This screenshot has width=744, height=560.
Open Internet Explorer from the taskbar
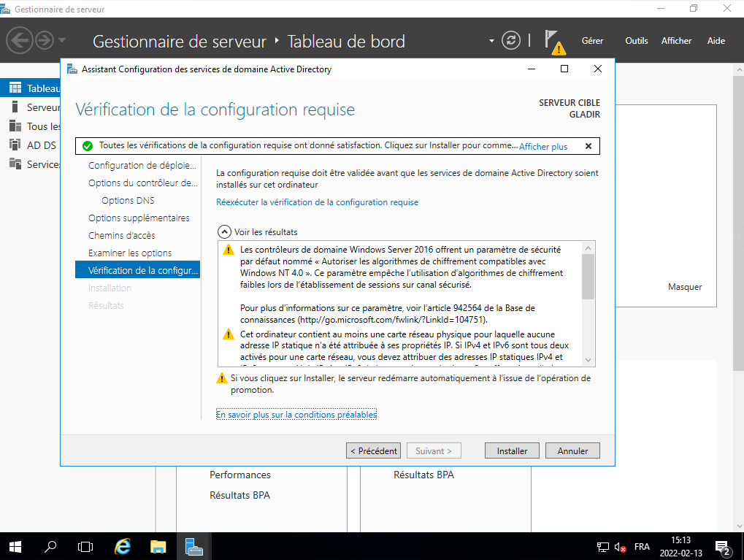[123, 546]
